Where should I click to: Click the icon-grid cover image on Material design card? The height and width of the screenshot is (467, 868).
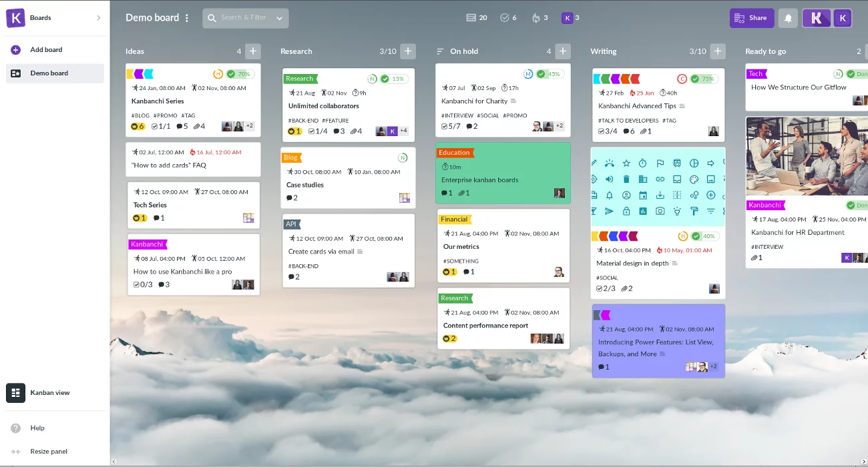(x=658, y=187)
